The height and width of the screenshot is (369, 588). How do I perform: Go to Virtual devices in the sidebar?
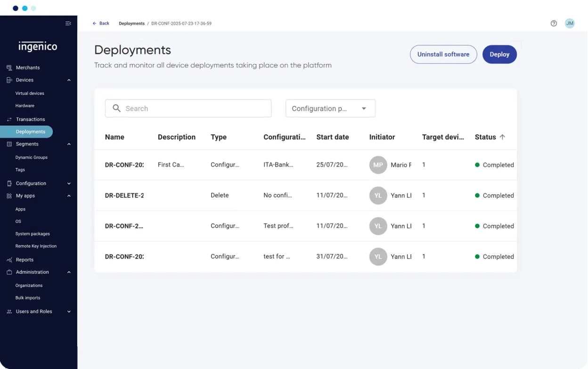click(x=30, y=93)
